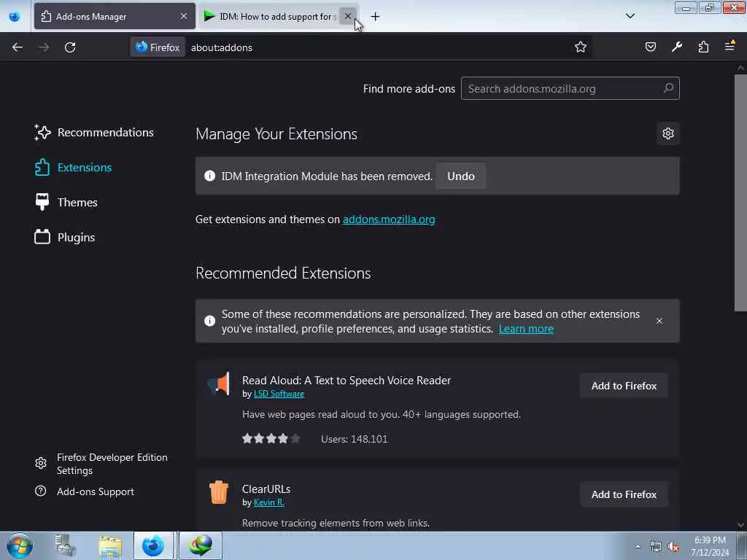Close the Add-ons Manager tab
Viewport: 747px width, 560px height.
[184, 16]
